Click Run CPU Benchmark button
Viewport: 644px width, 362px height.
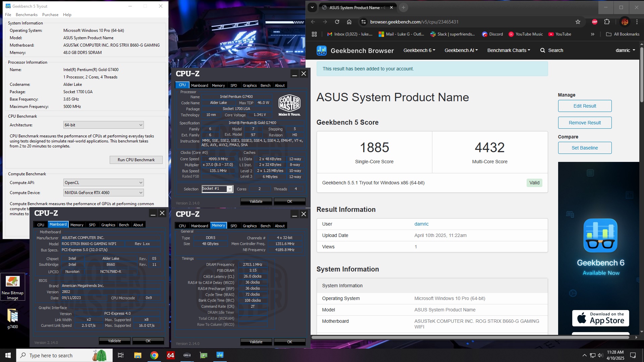pyautogui.click(x=136, y=160)
